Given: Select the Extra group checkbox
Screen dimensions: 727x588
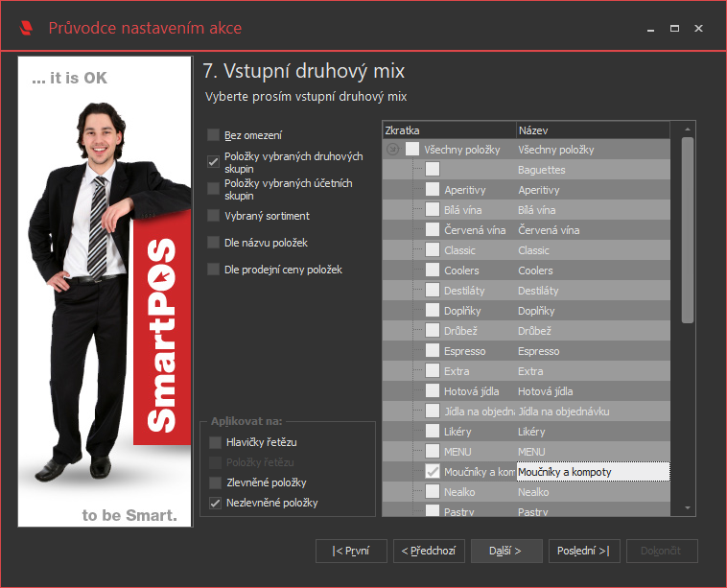Looking at the screenshot, I should [433, 371].
